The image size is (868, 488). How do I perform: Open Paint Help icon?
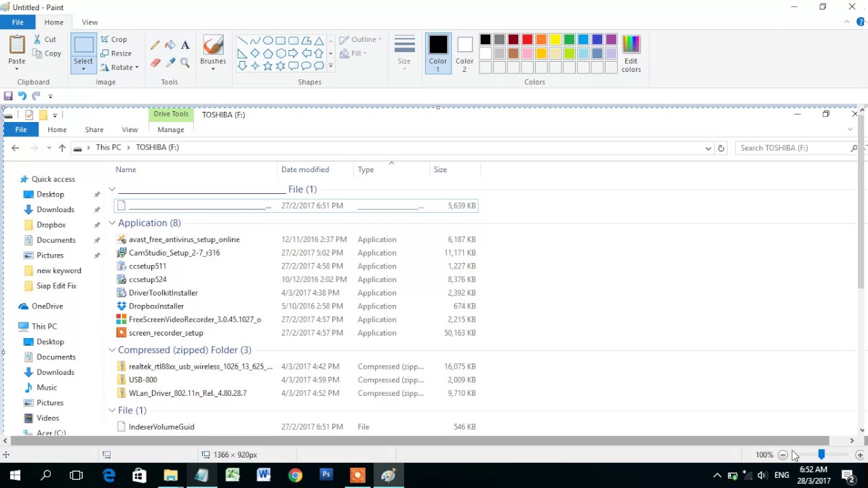tap(861, 22)
